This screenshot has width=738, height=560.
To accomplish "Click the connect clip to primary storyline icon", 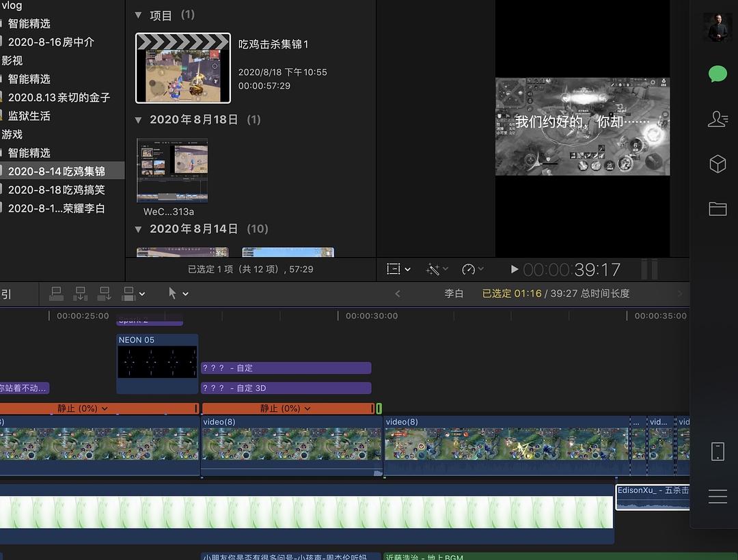I will [x=57, y=294].
